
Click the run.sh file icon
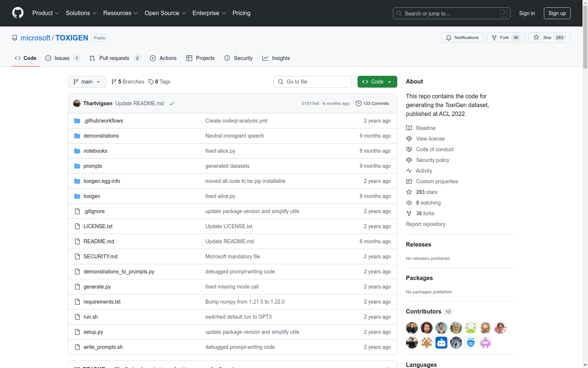pos(77,317)
